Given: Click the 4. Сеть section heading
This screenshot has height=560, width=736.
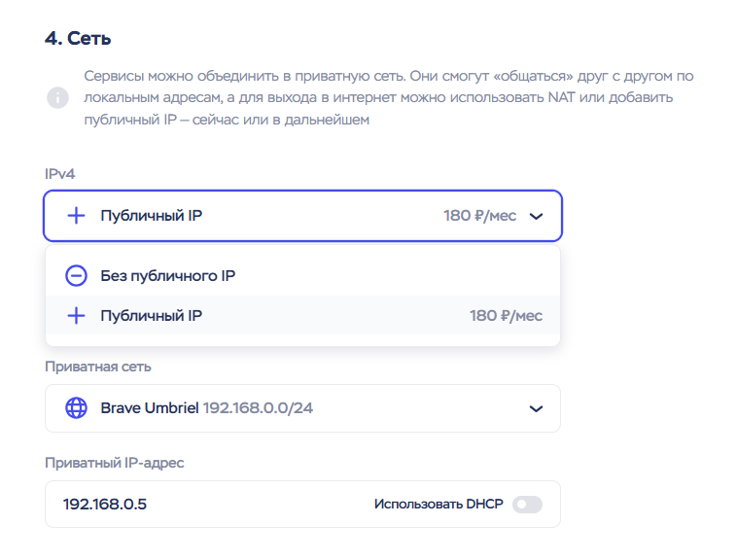Looking at the screenshot, I should [x=78, y=38].
